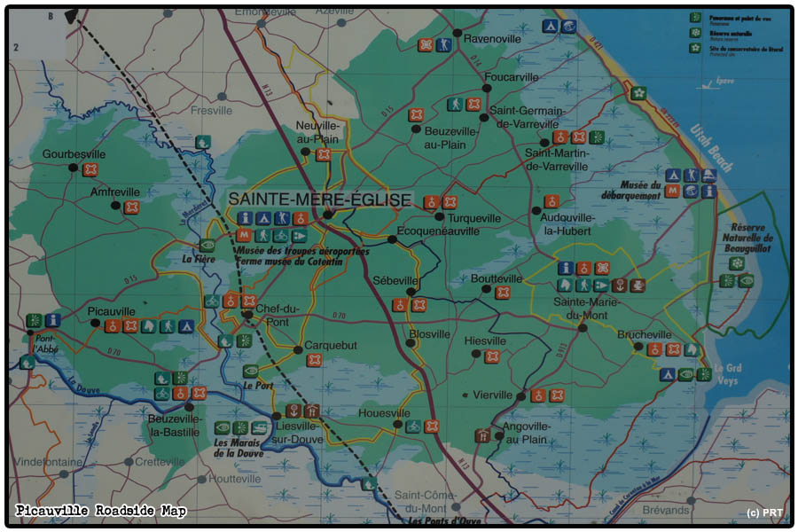
Task: Select the viewpoint eye icon above La Fière
Action: (x=207, y=245)
